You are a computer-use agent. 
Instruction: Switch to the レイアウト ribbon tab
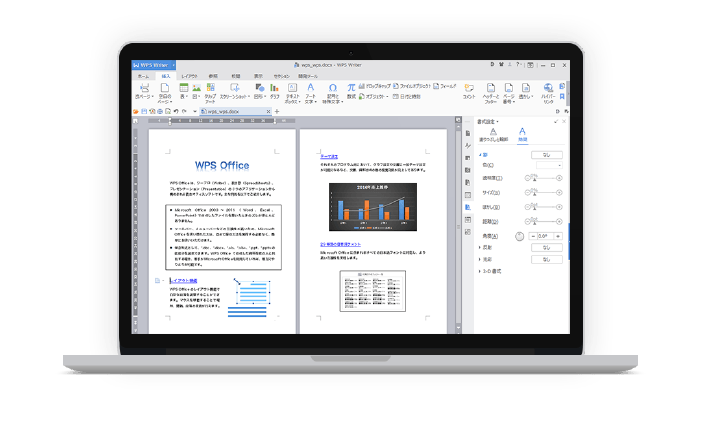tap(190, 76)
